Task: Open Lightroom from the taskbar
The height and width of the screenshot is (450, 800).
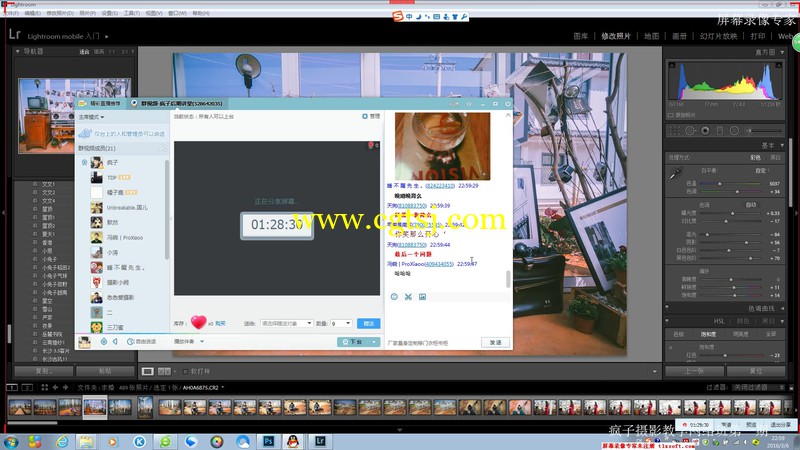Action: (x=320, y=441)
